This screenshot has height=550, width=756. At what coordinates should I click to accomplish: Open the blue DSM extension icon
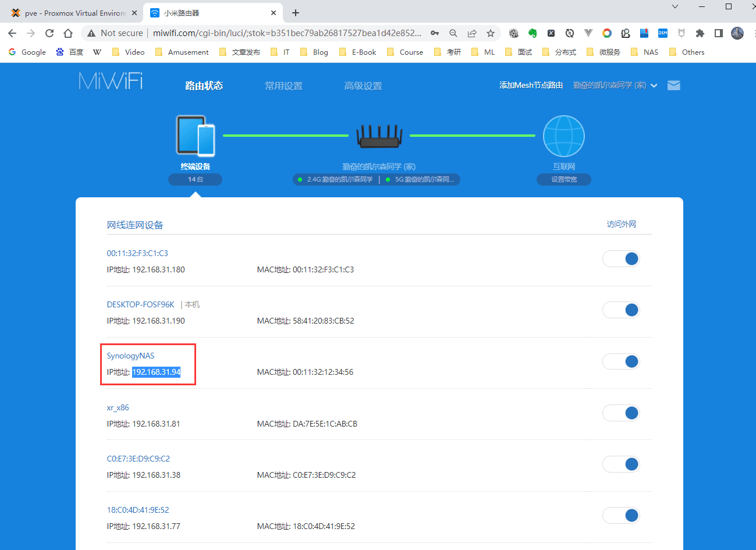663,33
